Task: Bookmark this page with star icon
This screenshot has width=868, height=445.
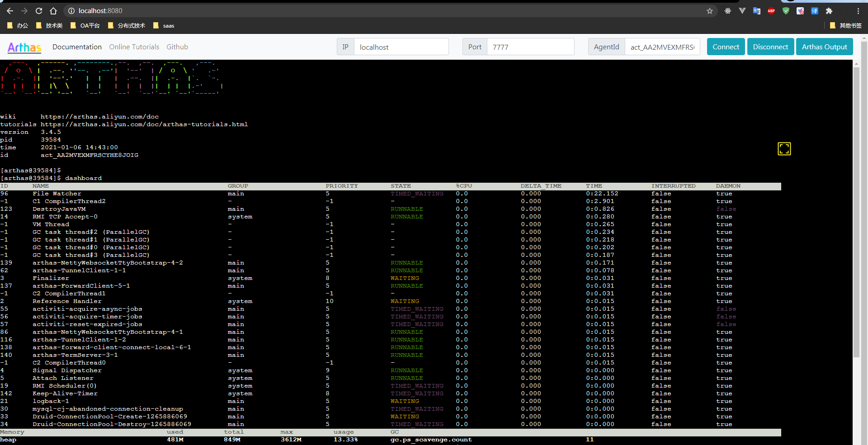Action: point(710,11)
